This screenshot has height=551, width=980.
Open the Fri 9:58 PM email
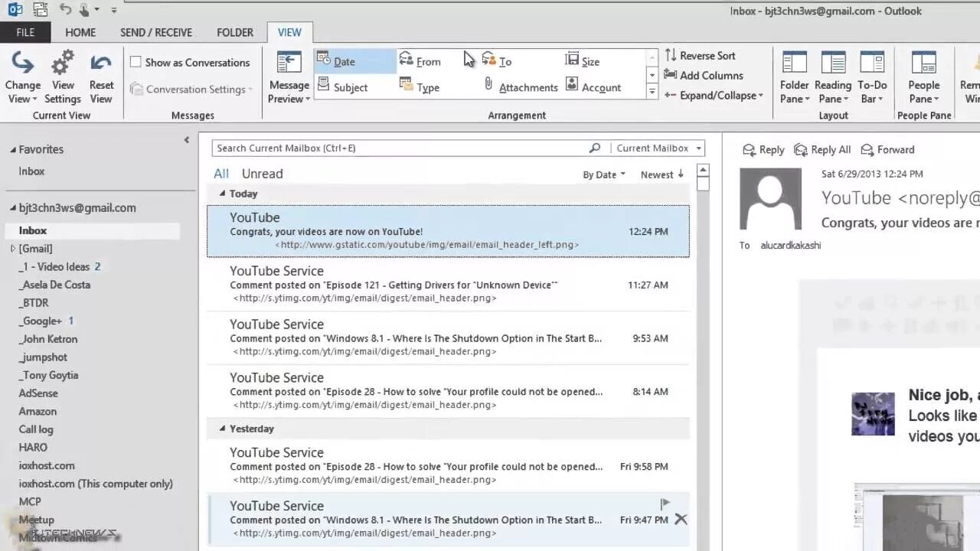[x=448, y=466]
